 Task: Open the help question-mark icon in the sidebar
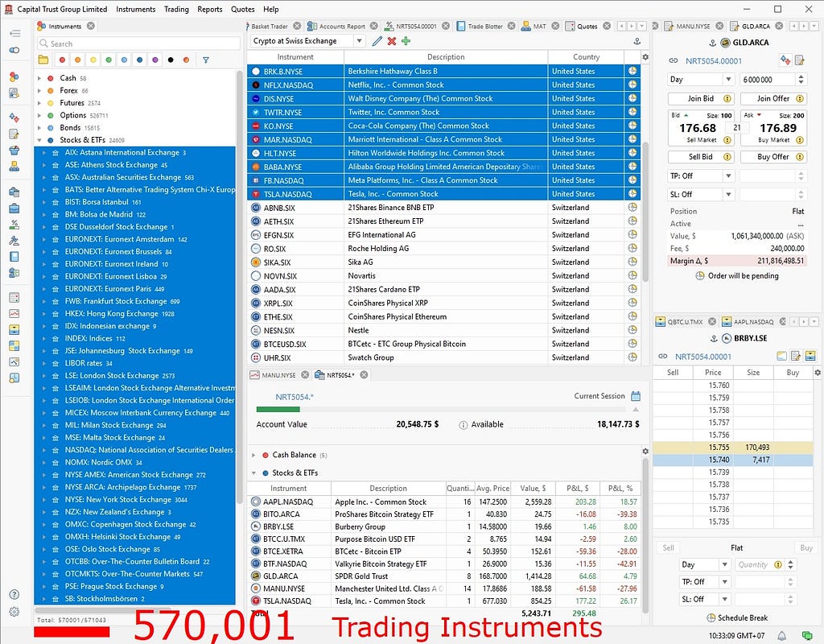click(14, 595)
